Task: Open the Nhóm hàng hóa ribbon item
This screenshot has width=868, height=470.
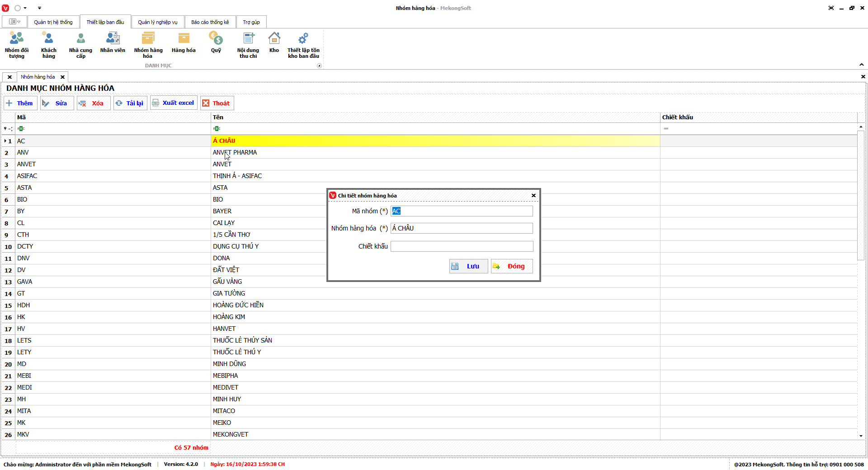Action: [x=148, y=45]
